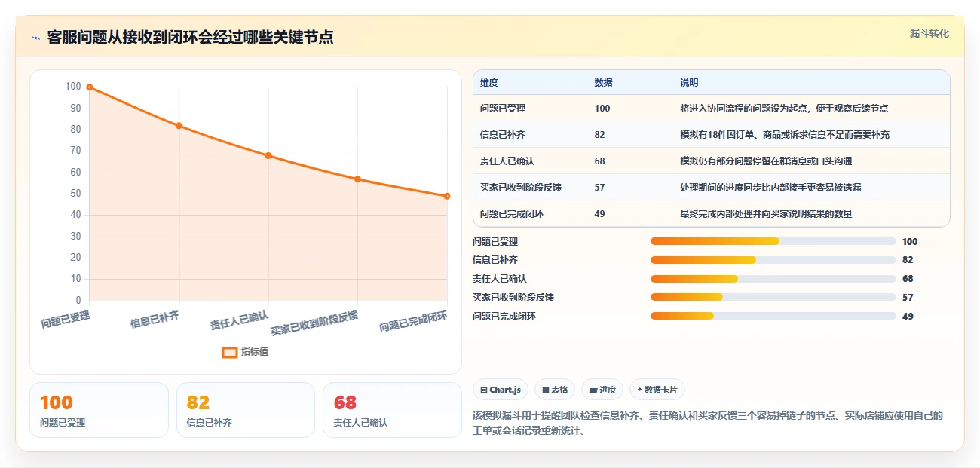Click the 数据 column header
The height and width of the screenshot is (468, 980).
(x=603, y=82)
